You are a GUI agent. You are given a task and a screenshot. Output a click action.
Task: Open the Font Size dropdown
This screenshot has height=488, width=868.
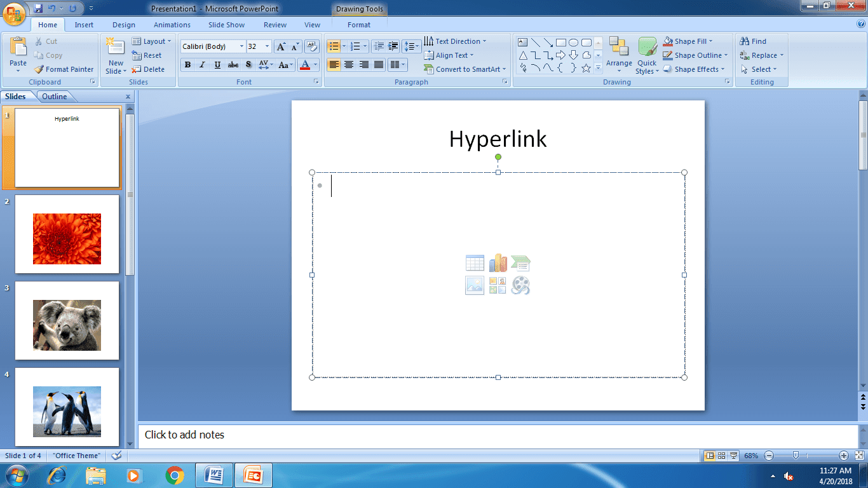pyautogui.click(x=267, y=46)
